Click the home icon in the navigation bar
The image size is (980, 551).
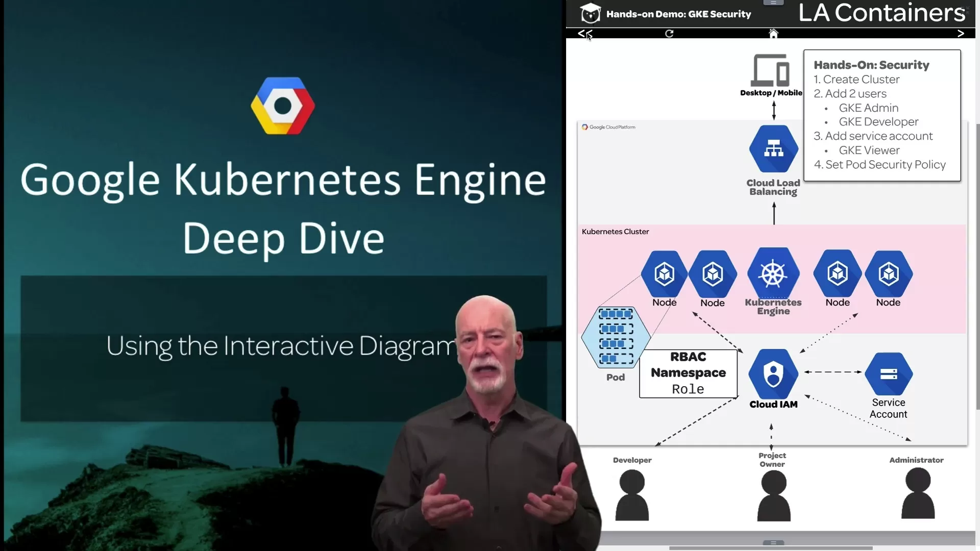[773, 33]
